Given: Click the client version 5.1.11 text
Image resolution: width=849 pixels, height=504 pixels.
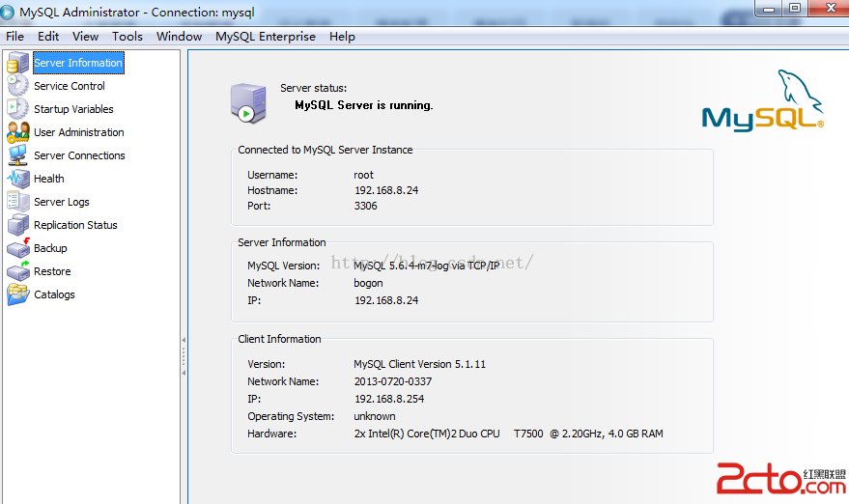Looking at the screenshot, I should click(x=419, y=364).
